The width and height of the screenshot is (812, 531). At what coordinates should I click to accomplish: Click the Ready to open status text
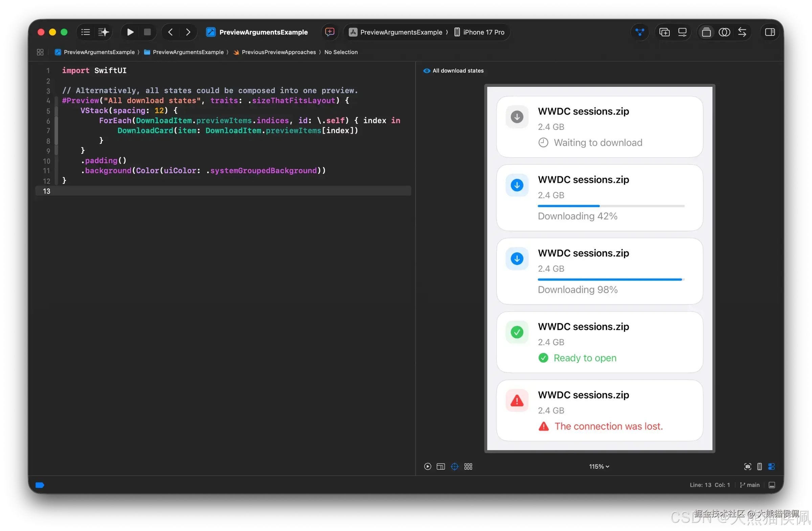585,358
